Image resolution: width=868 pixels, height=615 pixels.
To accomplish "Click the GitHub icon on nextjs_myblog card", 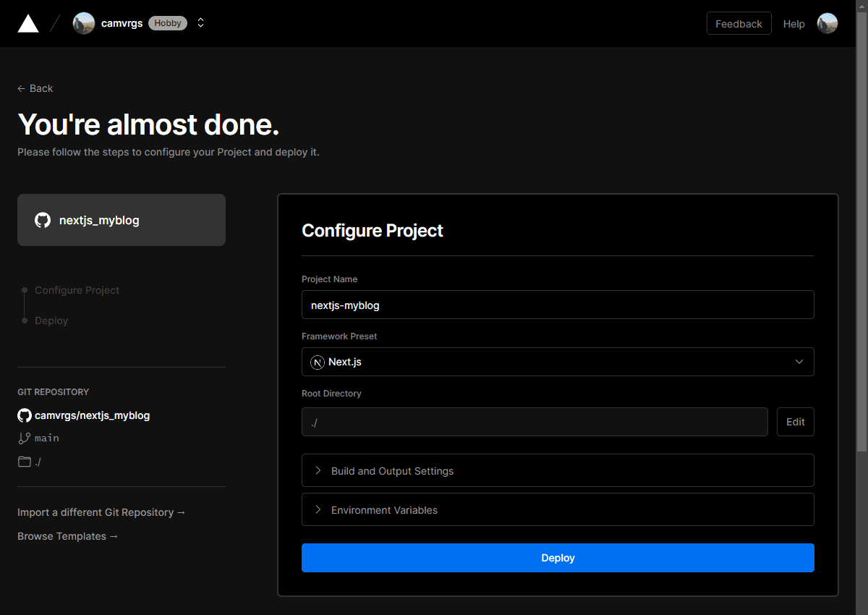I will pyautogui.click(x=43, y=220).
